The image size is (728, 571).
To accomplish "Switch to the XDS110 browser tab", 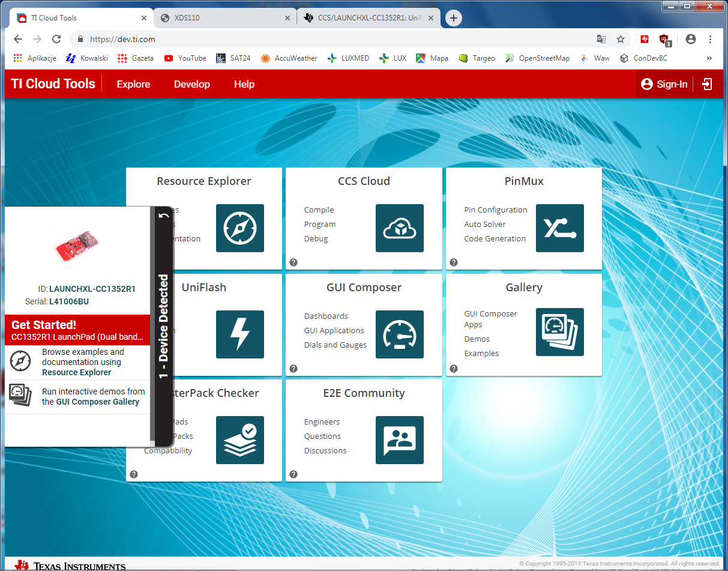I will click(225, 18).
